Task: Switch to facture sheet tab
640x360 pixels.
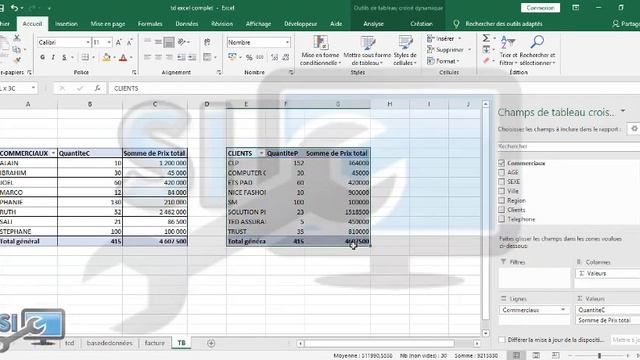Action: click(155, 343)
